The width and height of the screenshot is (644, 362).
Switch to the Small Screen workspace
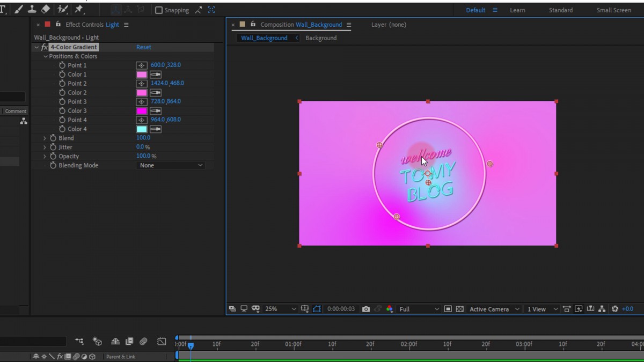pyautogui.click(x=614, y=10)
